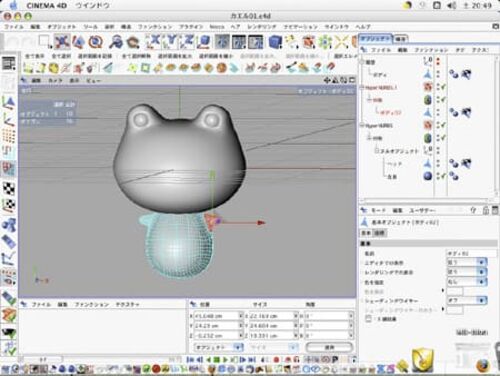Select the magnifier zoom tool icon
The width and height of the screenshot is (500, 376).
click(x=116, y=42)
